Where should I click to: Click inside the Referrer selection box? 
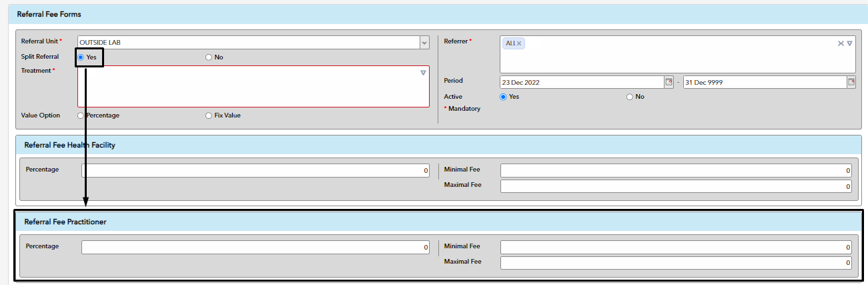pos(677,54)
